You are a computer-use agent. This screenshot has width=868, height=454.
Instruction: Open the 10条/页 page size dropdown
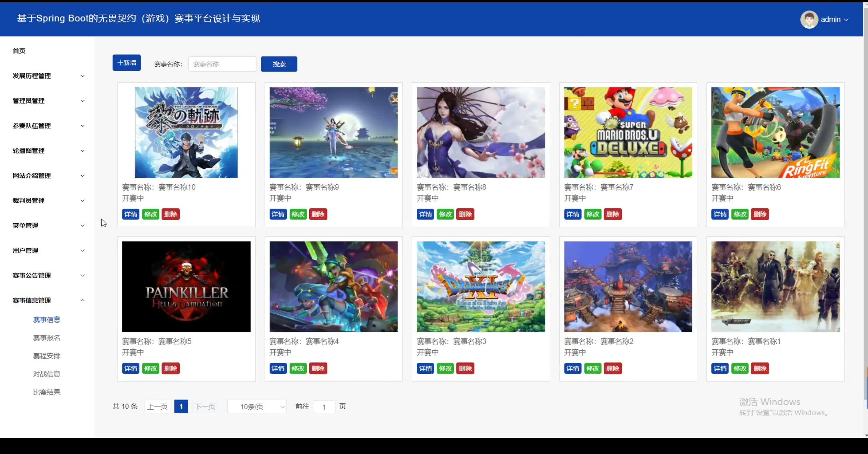coord(257,407)
